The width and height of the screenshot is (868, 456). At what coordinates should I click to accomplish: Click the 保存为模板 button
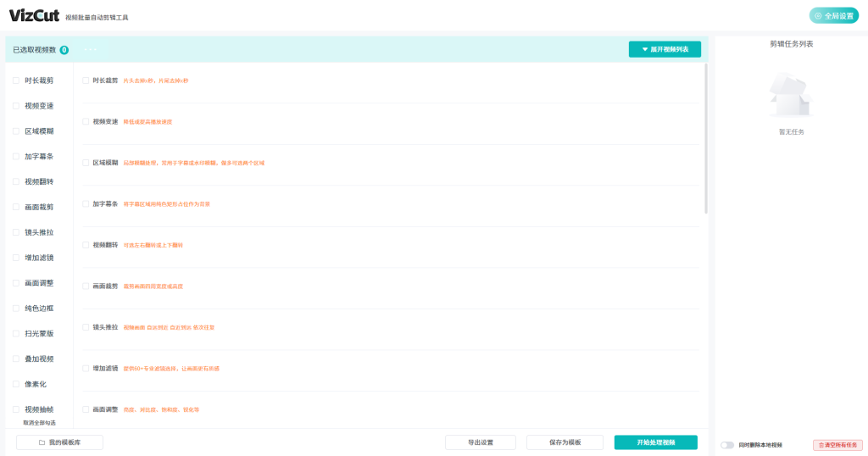565,442
